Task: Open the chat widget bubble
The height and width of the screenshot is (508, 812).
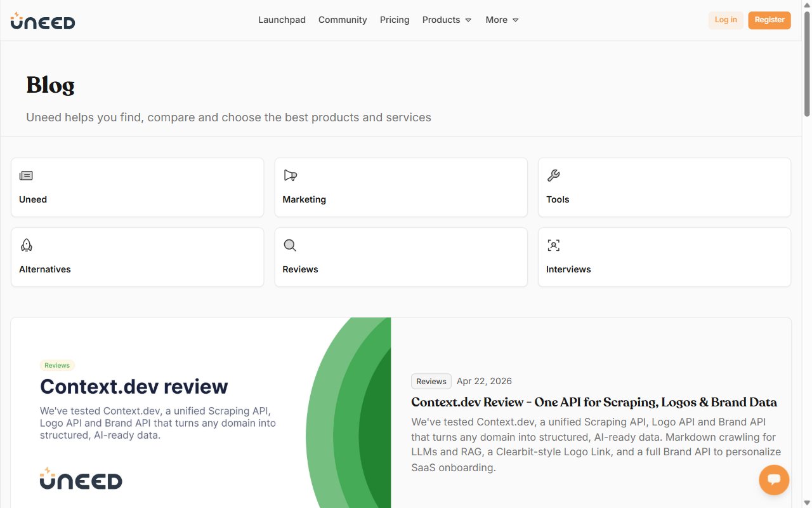Action: [x=774, y=480]
